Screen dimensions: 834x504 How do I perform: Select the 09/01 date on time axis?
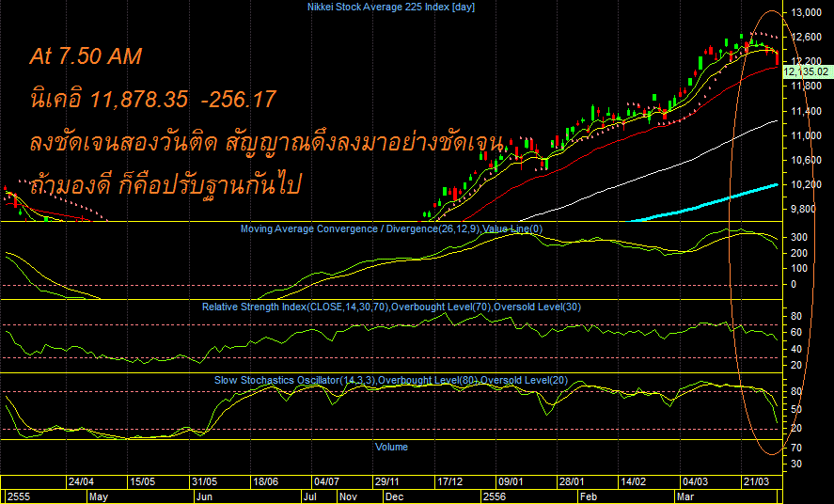(511, 481)
